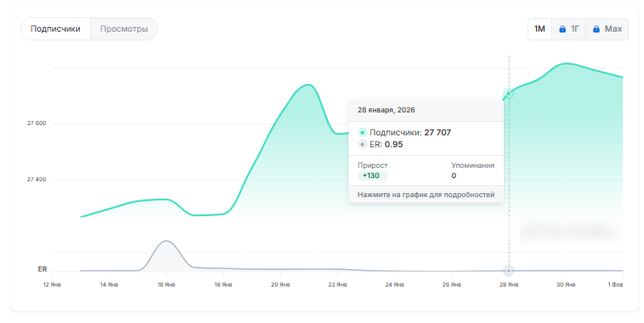Click the gray ER dot in tooltip
644x323 pixels.
(362, 144)
